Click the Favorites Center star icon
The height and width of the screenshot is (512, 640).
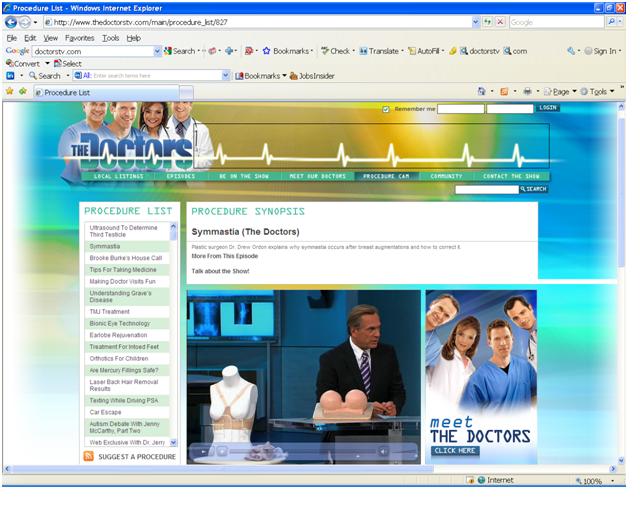click(x=10, y=91)
